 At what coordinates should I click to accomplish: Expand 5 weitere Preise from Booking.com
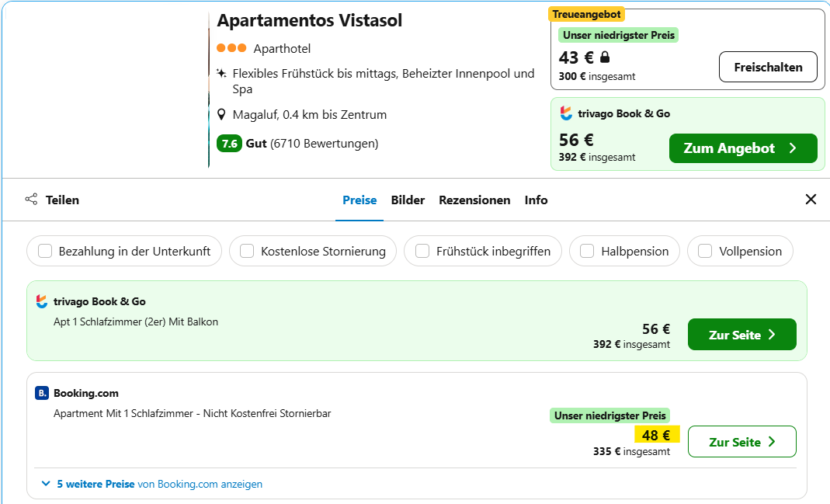(152, 484)
